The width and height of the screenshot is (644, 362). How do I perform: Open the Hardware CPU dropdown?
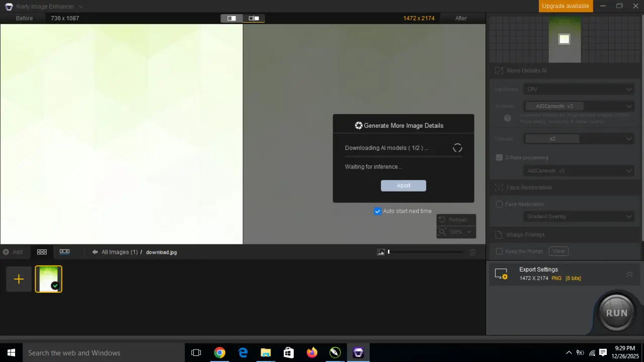pyautogui.click(x=579, y=89)
